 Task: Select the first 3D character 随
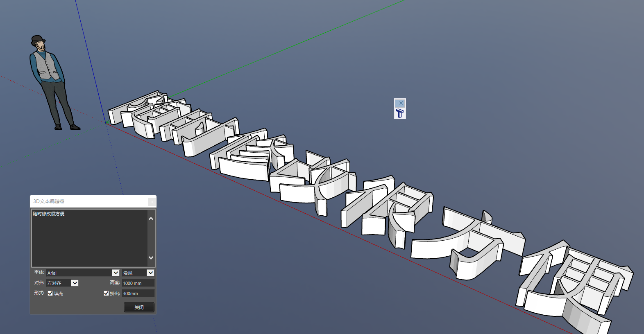tap(139, 113)
